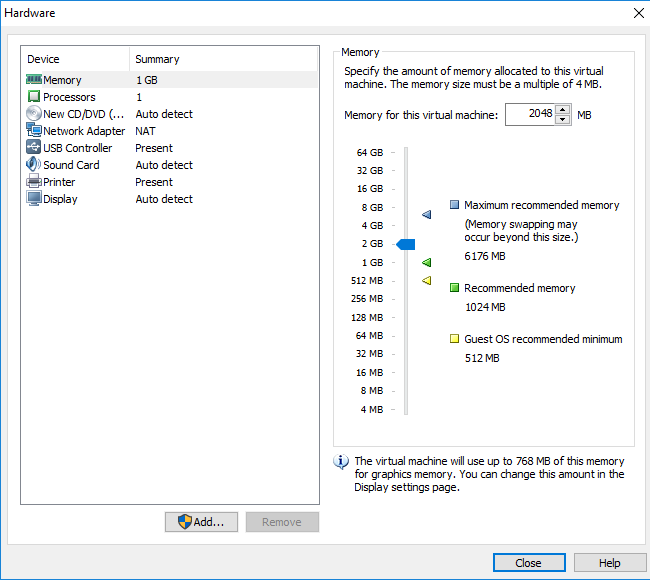Viewport: 650px width, 580px height.
Task: Click the Add... button
Action: [x=201, y=522]
